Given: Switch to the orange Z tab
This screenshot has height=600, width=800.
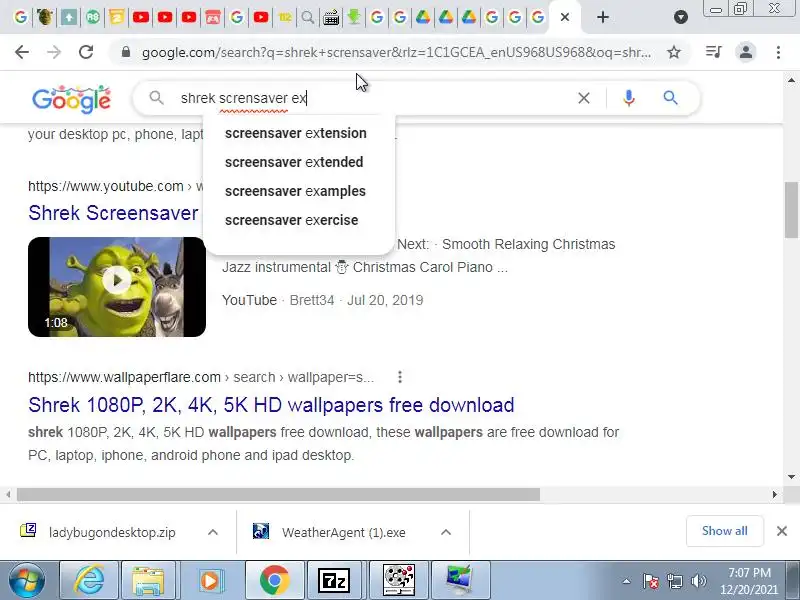Looking at the screenshot, I should 116,17.
